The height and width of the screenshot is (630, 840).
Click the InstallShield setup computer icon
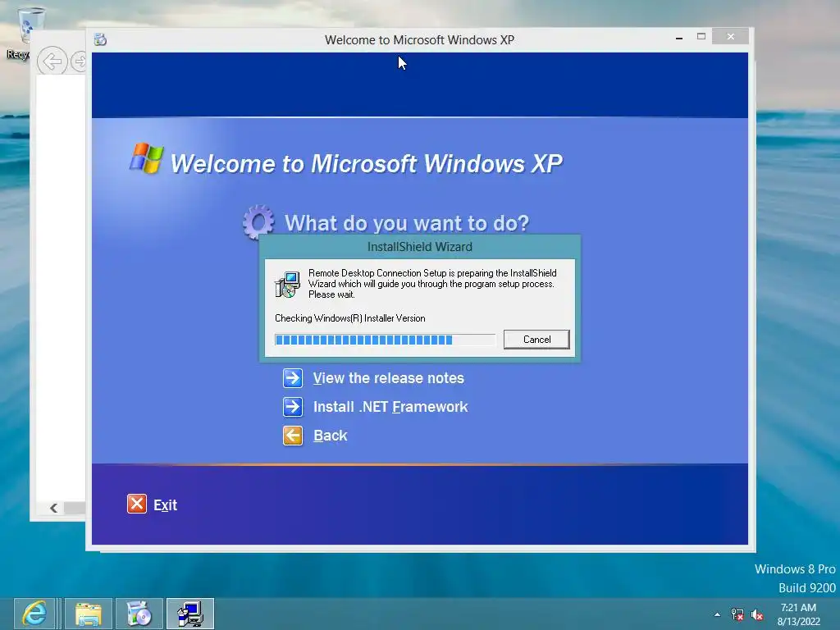click(288, 284)
